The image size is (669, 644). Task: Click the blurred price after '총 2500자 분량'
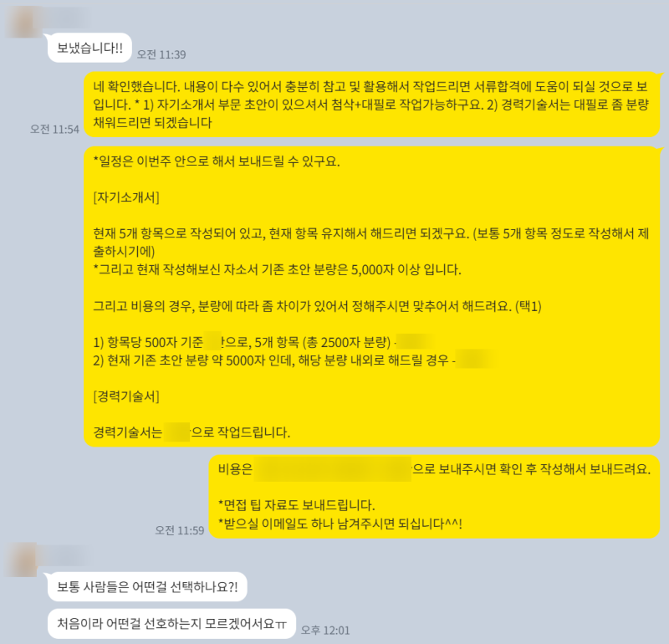[414, 342]
